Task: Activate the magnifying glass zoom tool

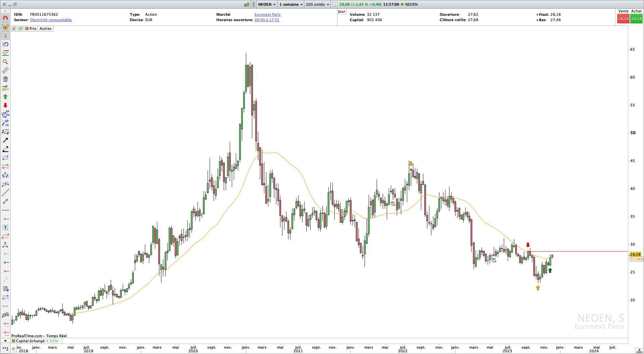Action: click(5, 62)
